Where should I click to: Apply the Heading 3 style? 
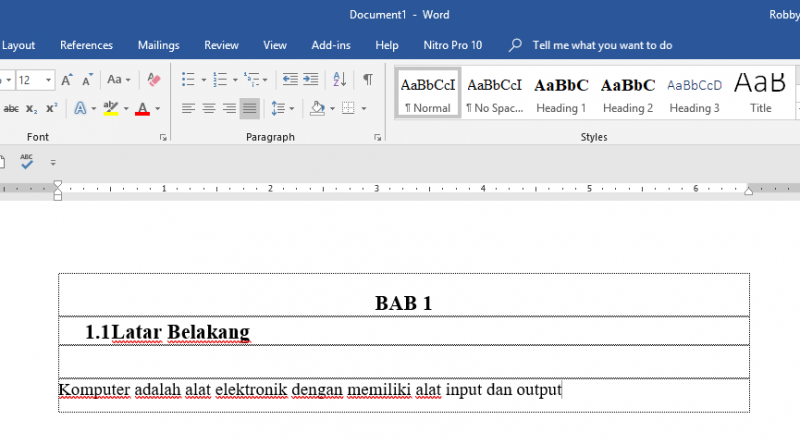(694, 93)
